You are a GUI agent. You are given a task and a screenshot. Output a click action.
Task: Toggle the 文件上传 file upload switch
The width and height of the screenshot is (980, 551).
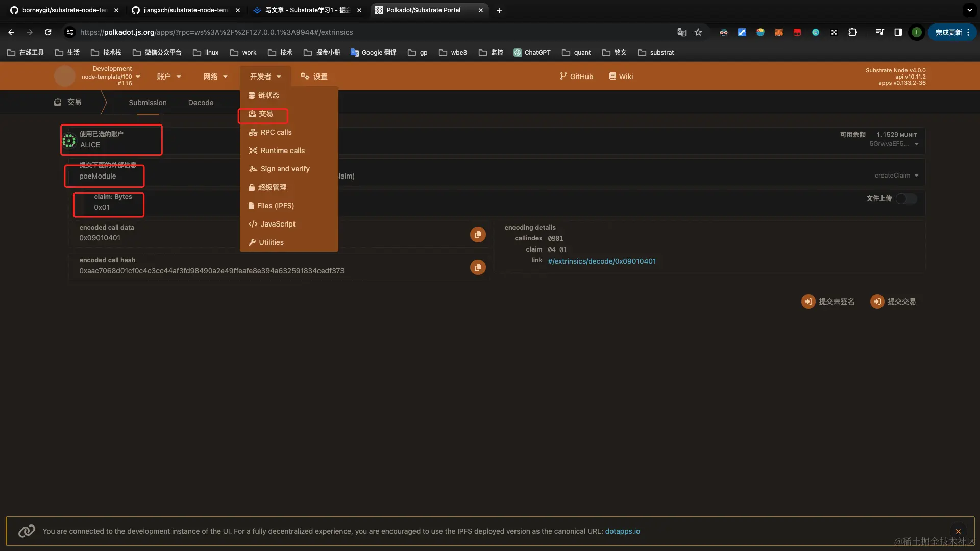click(x=906, y=198)
